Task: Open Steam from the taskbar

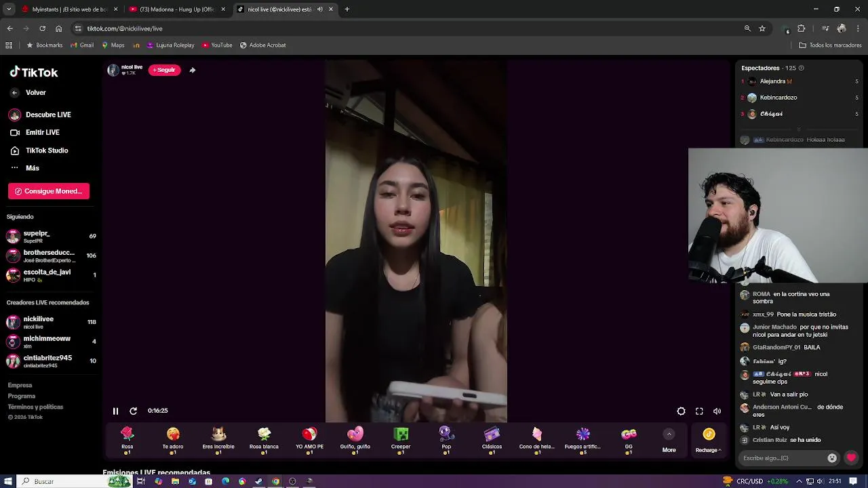Action: (x=258, y=481)
